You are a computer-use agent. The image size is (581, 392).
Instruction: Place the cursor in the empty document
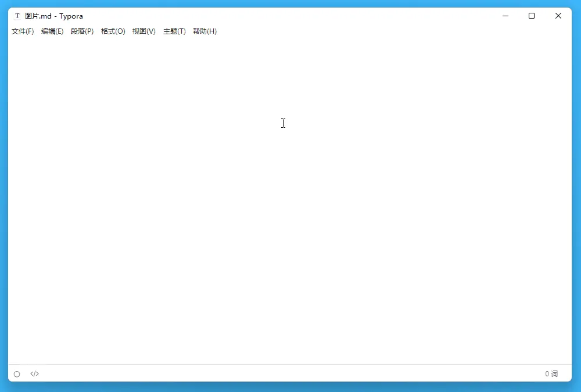pos(283,123)
